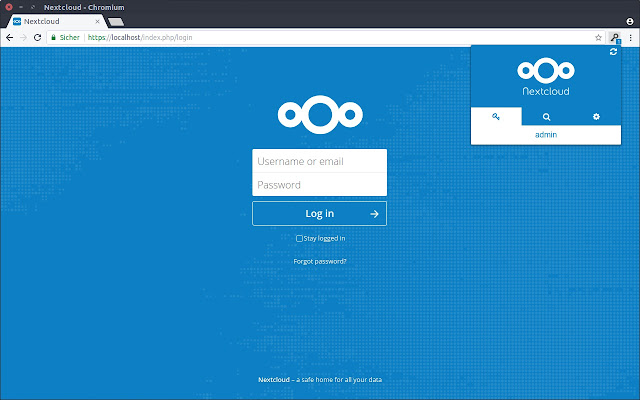This screenshot has height=400, width=640.
Task: Click the Nextcloud footer link
Action: click(x=273, y=380)
